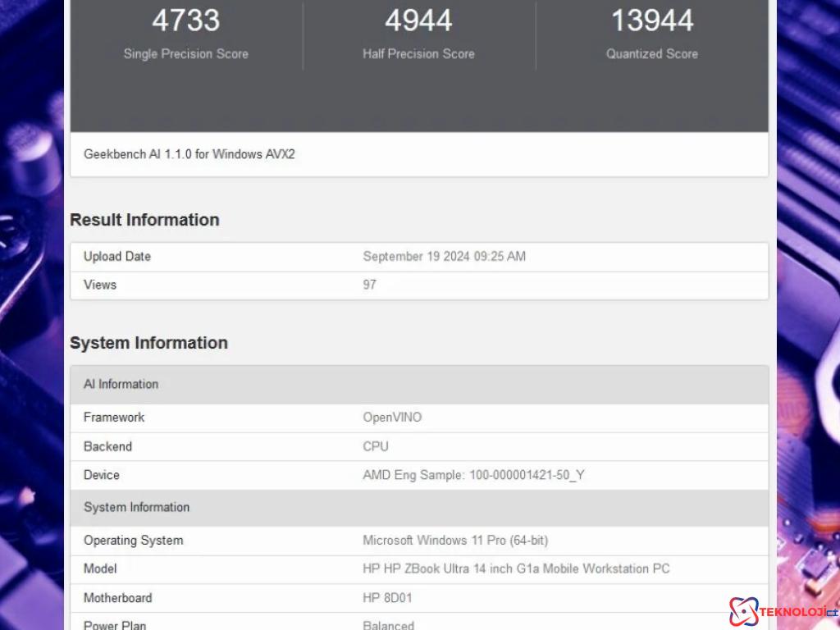Expand the System Information section heading

point(148,343)
